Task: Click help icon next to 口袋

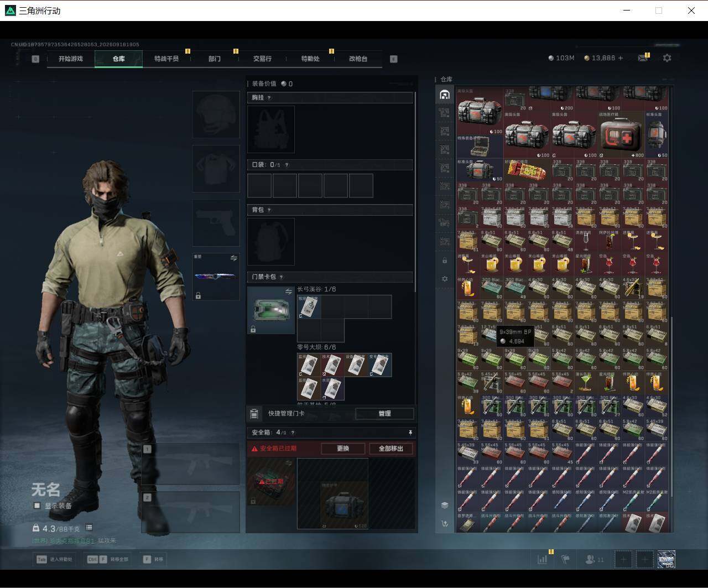Action: (286, 165)
